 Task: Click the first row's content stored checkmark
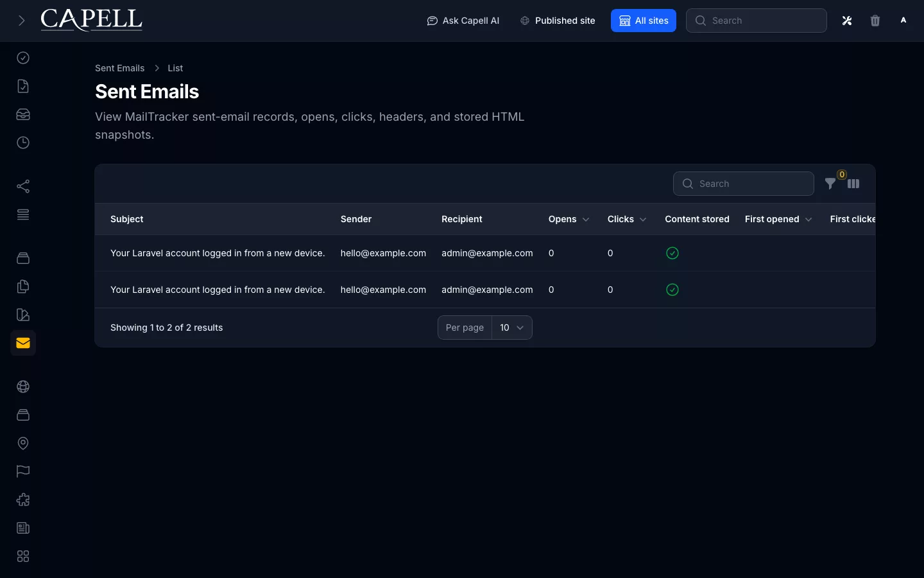672,253
